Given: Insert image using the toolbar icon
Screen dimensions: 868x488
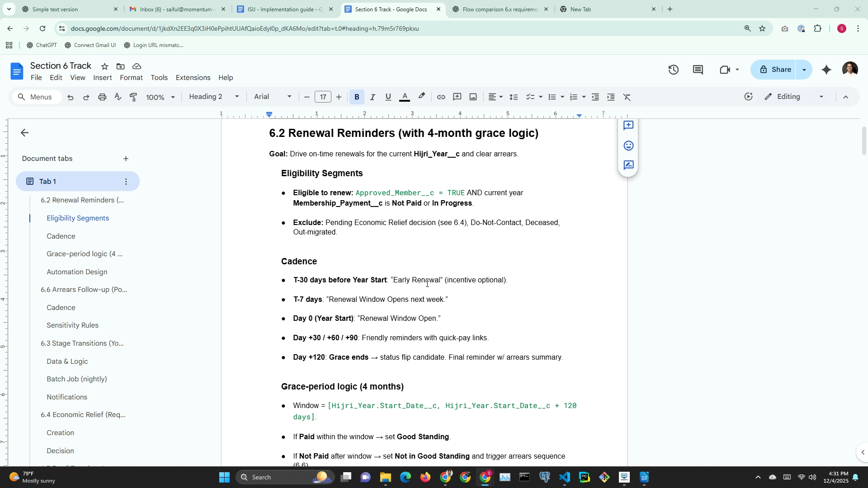Looking at the screenshot, I should (x=473, y=97).
